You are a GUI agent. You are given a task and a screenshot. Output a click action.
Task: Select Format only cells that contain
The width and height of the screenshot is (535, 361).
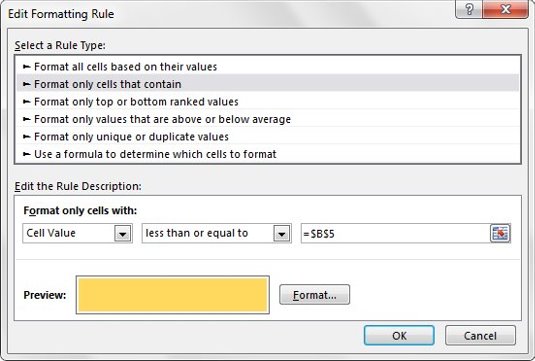(x=268, y=84)
